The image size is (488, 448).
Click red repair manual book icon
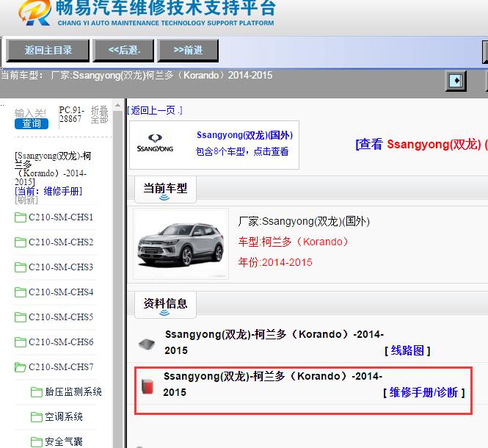pos(148,386)
